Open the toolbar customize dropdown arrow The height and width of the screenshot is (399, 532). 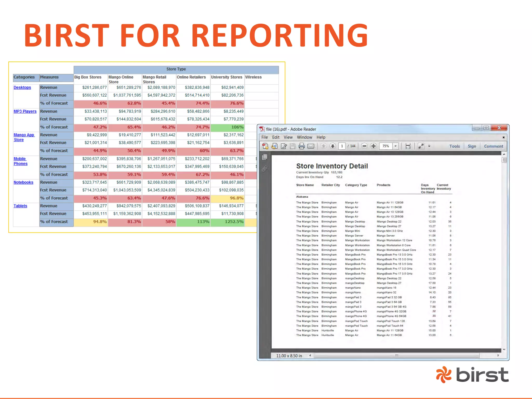(429, 146)
